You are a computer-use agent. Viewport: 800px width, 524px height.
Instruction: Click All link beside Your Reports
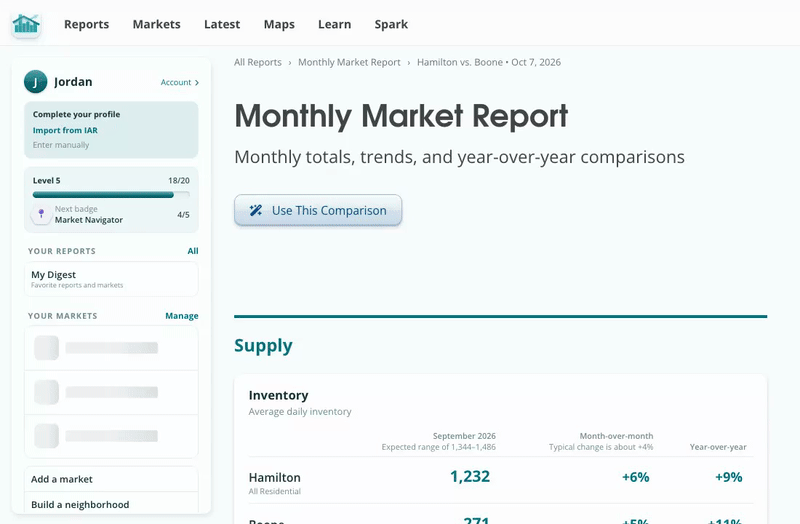(x=193, y=251)
